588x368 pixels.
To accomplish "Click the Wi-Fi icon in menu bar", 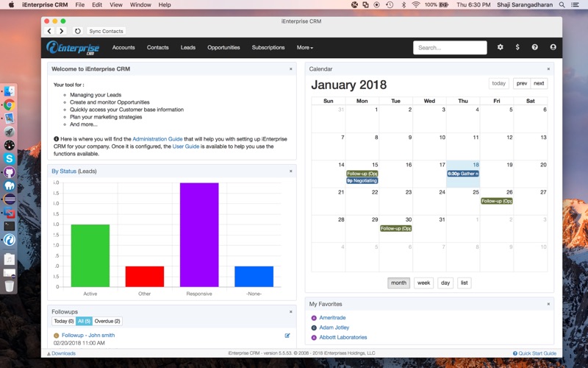I will click(415, 5).
